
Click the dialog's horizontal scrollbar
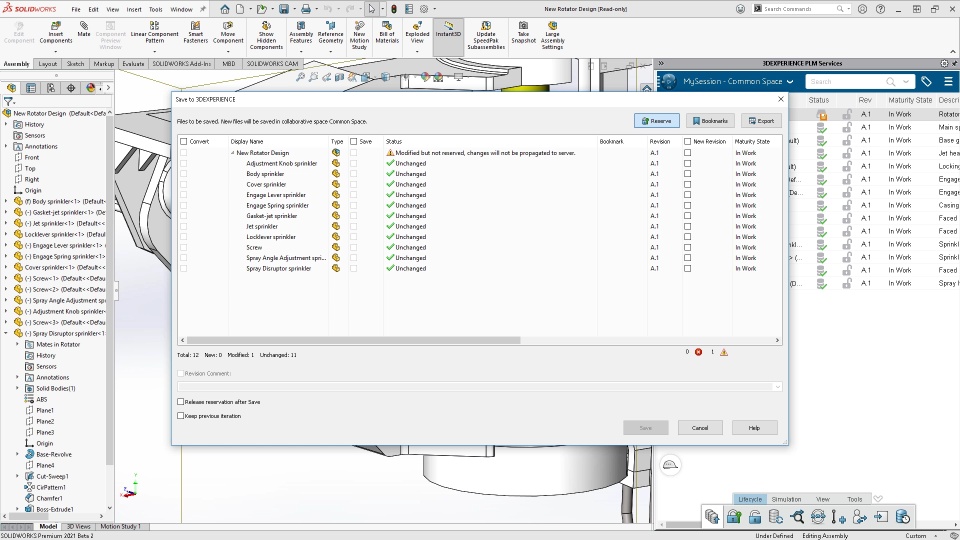(353, 340)
